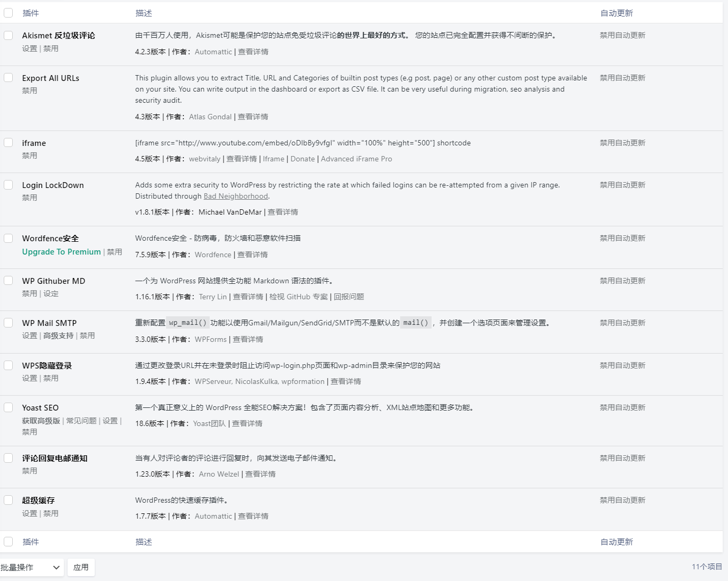Click the 描述 column header at top
Image resolution: width=728 pixels, height=581 pixels.
coord(144,13)
